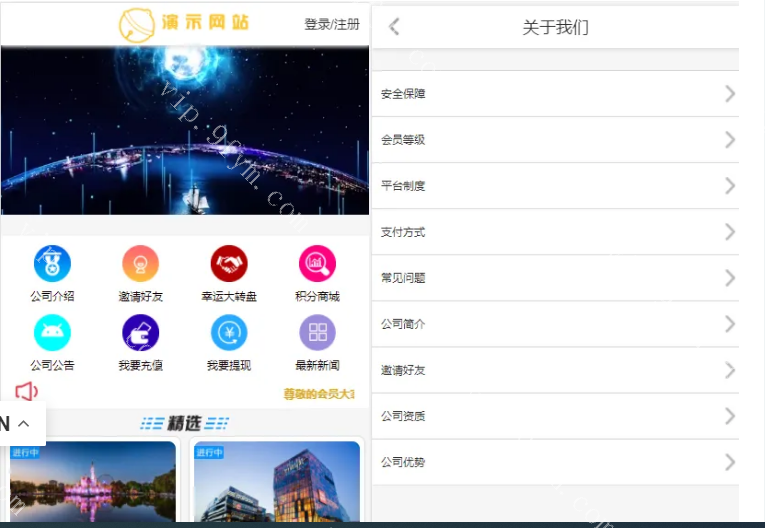The width and height of the screenshot is (765, 528).
Task: Go back with the left arrow
Action: (394, 26)
